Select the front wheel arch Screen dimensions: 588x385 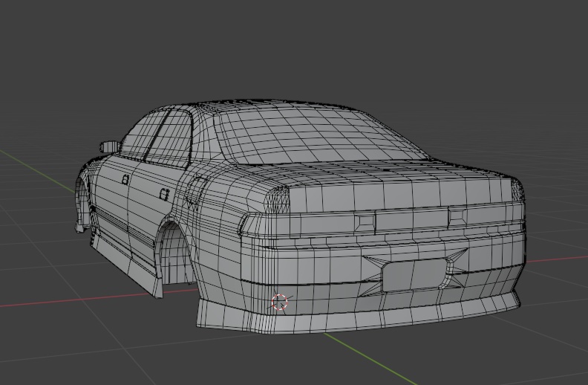click(x=82, y=201)
